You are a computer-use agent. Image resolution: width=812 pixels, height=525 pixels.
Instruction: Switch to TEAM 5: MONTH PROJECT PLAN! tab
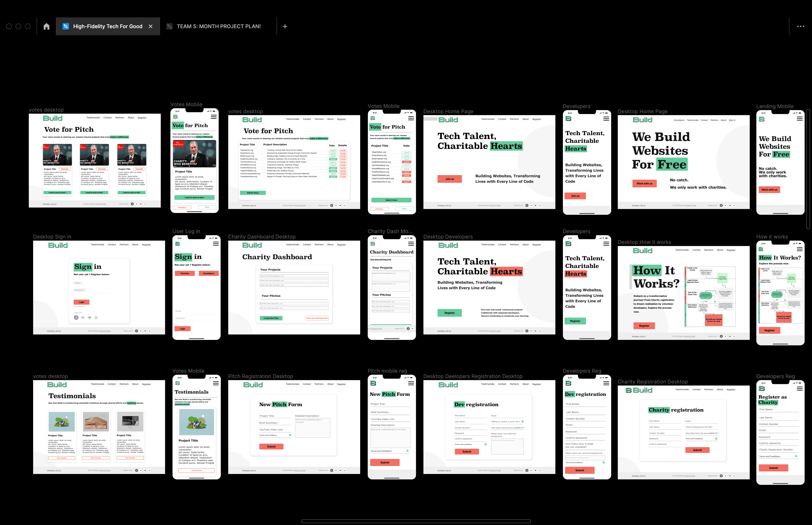(x=219, y=26)
